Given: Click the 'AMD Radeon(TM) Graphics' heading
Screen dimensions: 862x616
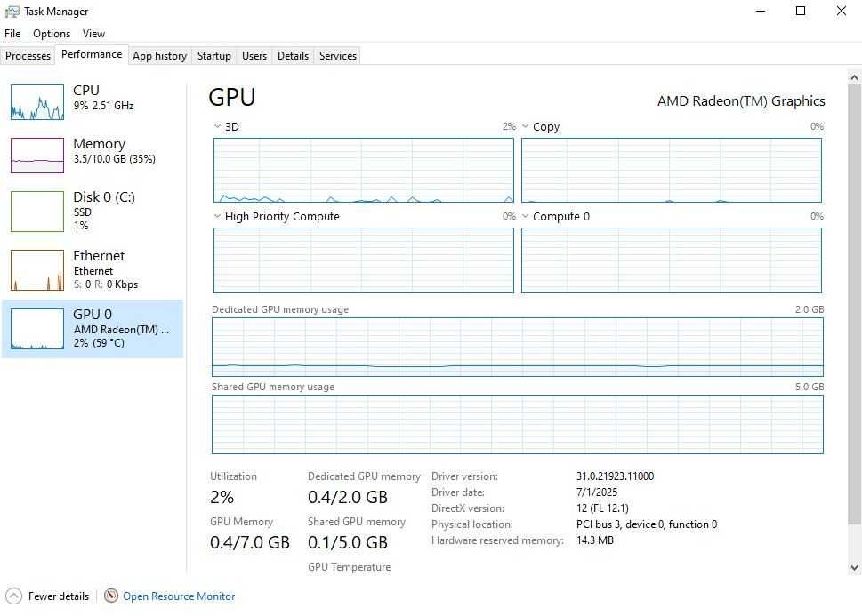Looking at the screenshot, I should pyautogui.click(x=741, y=101).
